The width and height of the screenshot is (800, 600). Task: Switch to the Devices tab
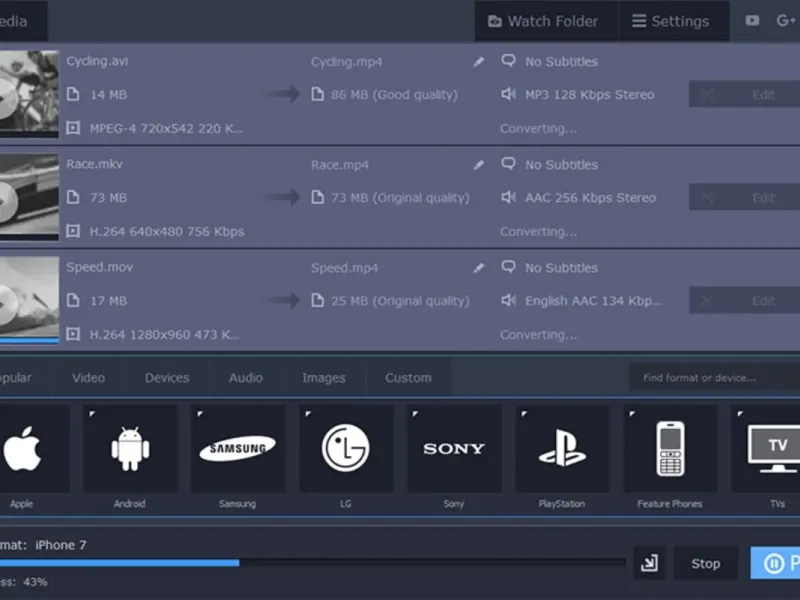pyautogui.click(x=167, y=378)
